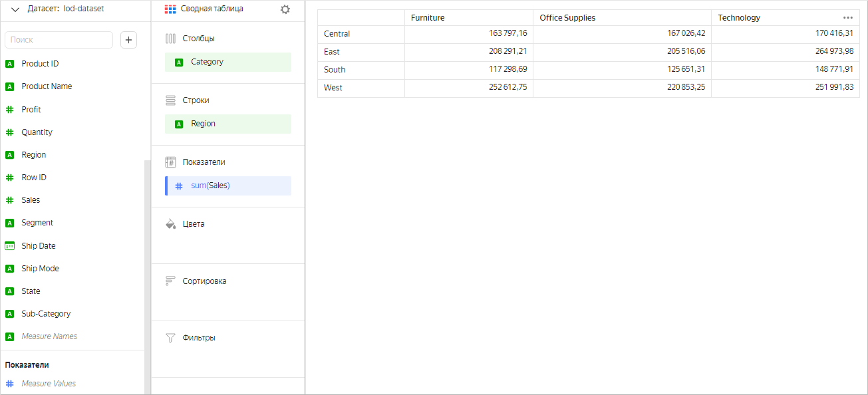Click the Столбцы columns icon
The image size is (868, 395).
pyautogui.click(x=170, y=39)
